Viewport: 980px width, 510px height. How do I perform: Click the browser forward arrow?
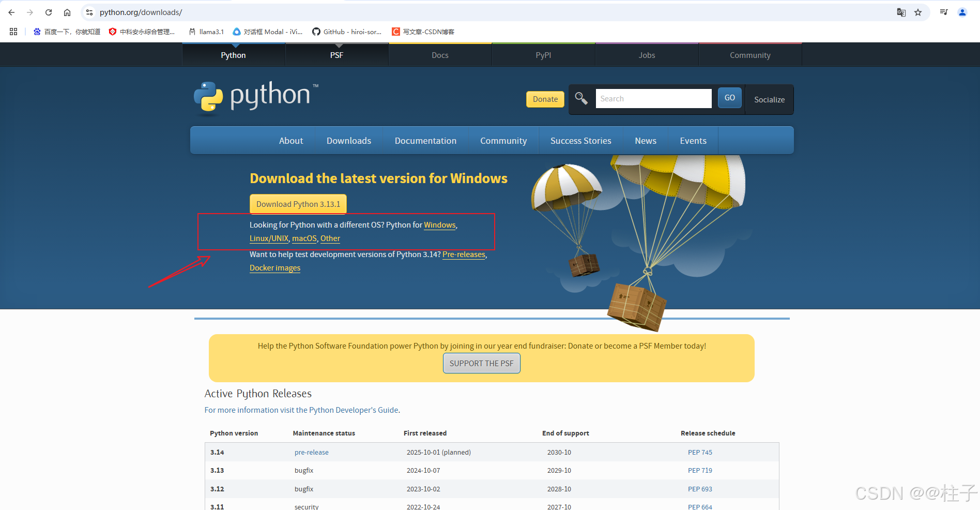(30, 12)
